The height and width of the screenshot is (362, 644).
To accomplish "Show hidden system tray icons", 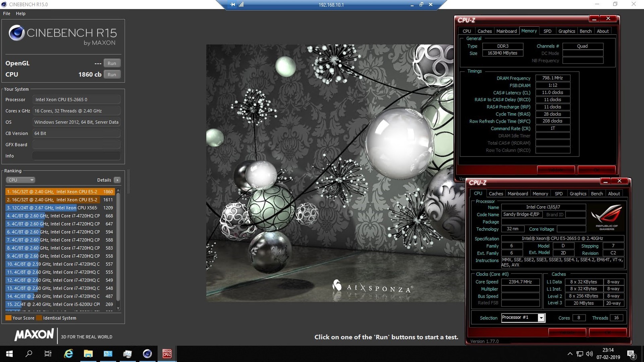I will point(570,354).
